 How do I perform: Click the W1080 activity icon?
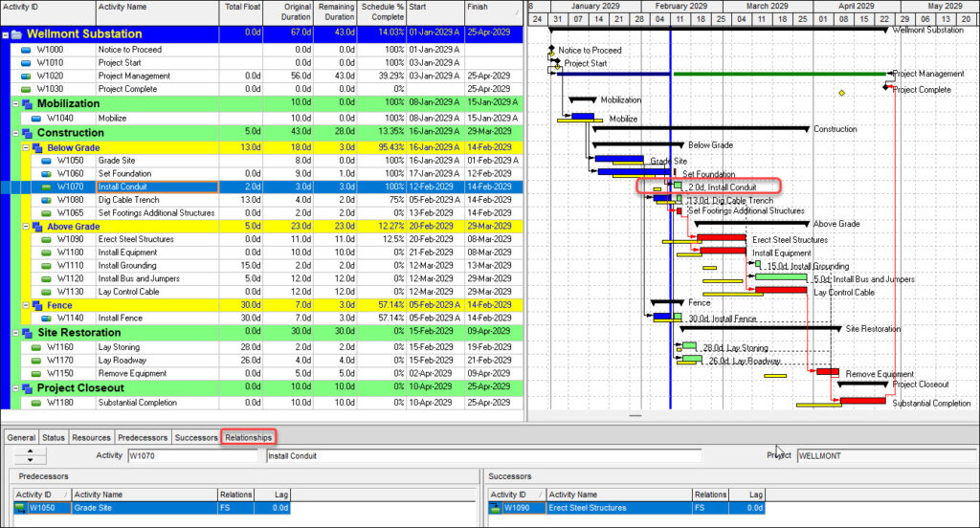click(46, 200)
